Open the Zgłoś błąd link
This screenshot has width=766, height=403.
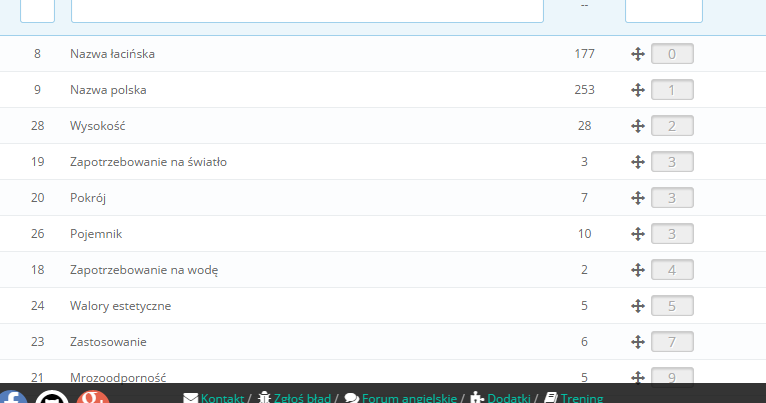[x=302, y=398]
